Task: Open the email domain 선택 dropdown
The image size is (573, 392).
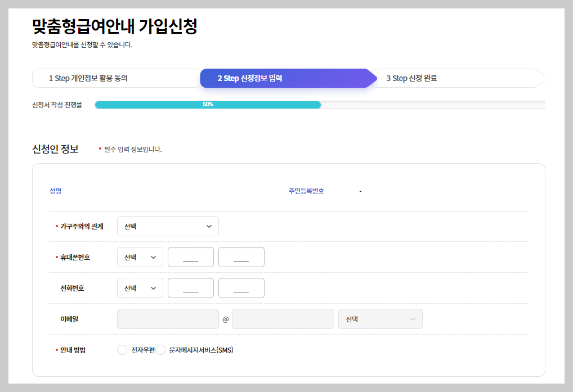Action: click(380, 318)
